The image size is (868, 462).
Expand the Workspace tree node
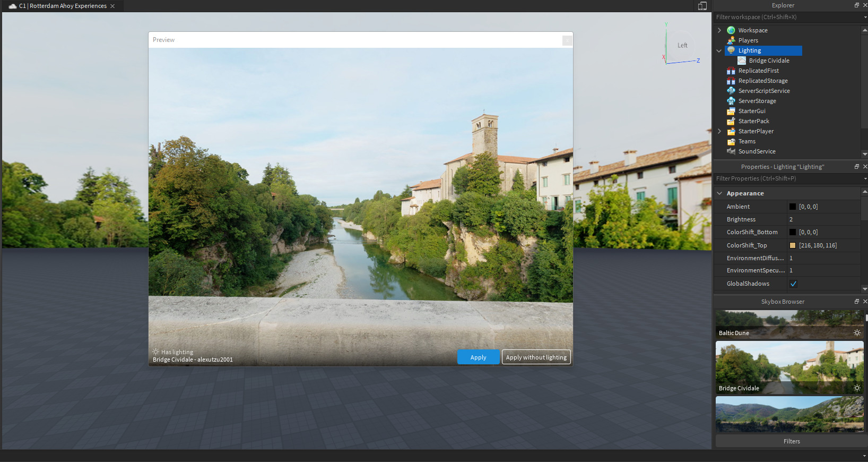(719, 30)
